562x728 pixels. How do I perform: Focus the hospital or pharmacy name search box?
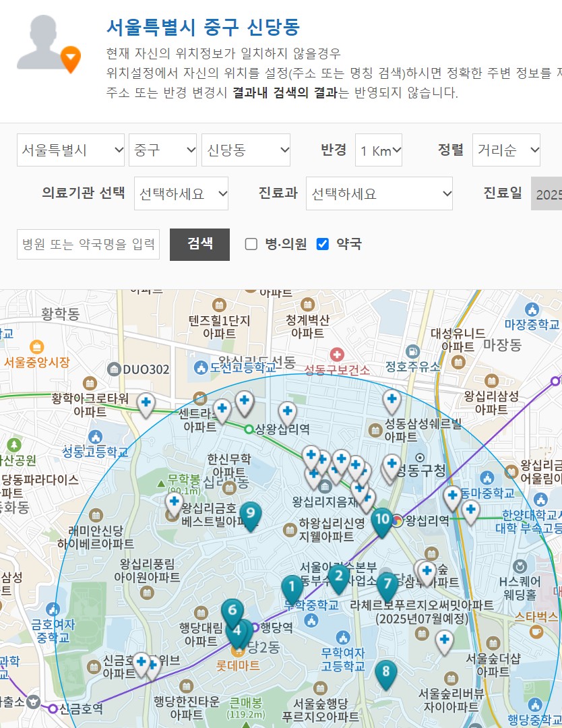point(88,244)
